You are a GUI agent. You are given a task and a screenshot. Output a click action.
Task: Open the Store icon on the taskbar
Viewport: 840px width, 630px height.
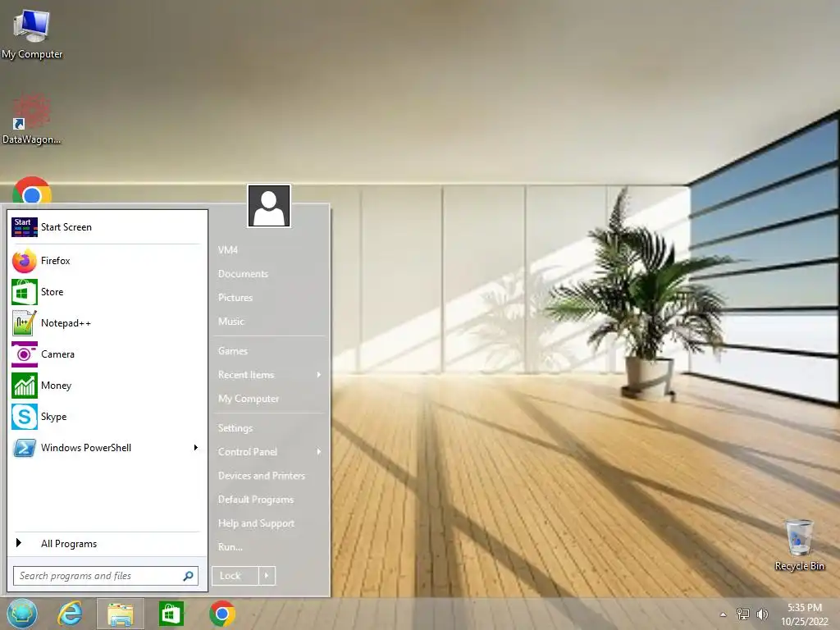pos(171,614)
